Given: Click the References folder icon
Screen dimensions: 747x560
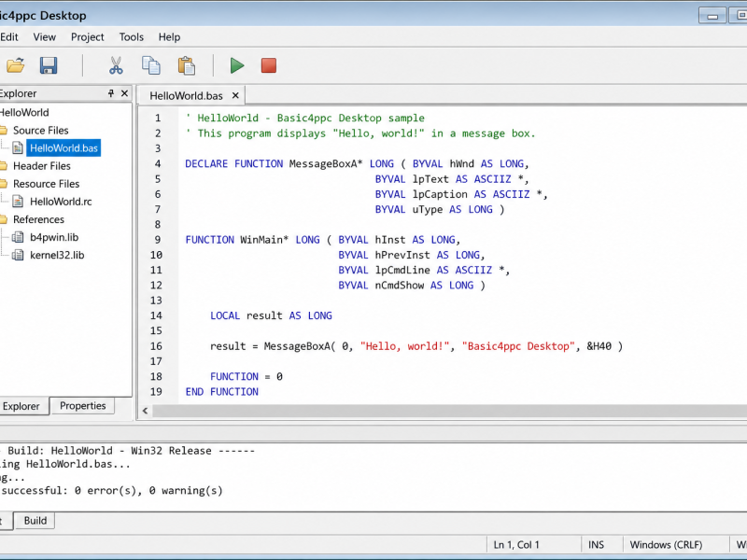Looking at the screenshot, I should pyautogui.click(x=3, y=219).
